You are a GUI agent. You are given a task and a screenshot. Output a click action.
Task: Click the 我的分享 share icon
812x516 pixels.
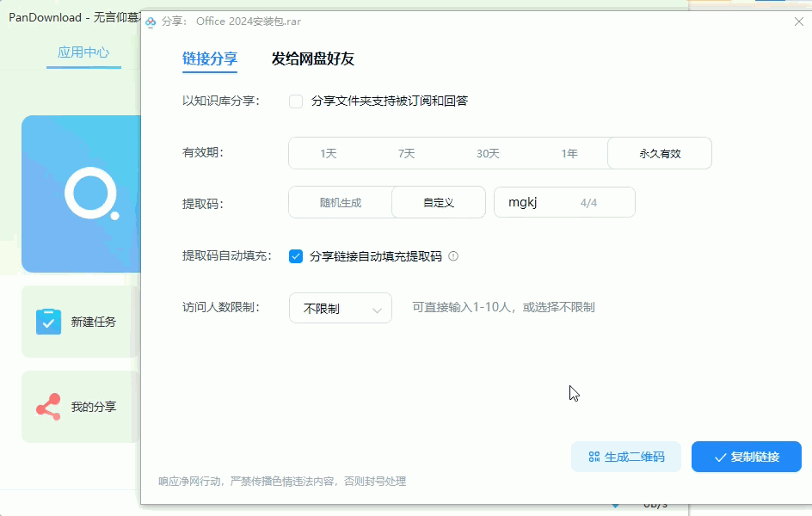tap(47, 405)
